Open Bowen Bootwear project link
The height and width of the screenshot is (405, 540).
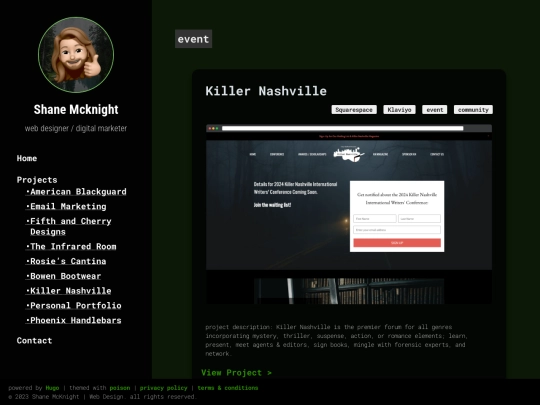click(x=64, y=276)
